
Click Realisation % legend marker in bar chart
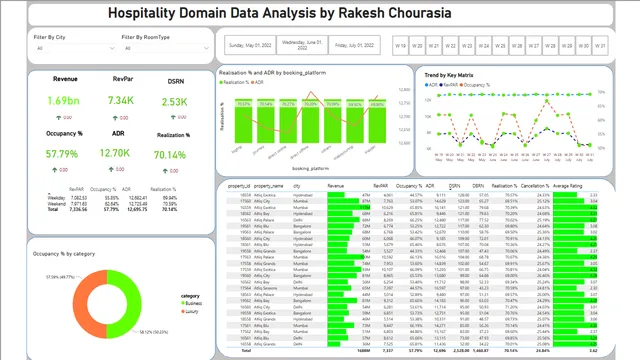click(221, 82)
